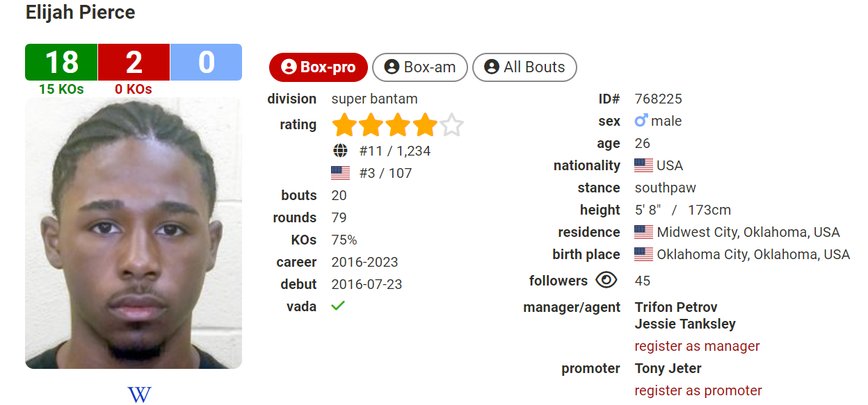
Task: Click the register as promoter link
Action: click(x=698, y=390)
